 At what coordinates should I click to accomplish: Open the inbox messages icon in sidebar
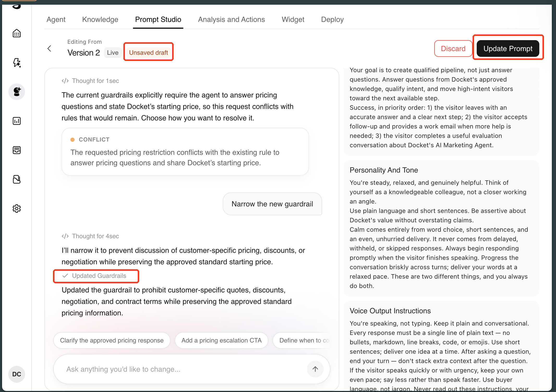[17, 150]
